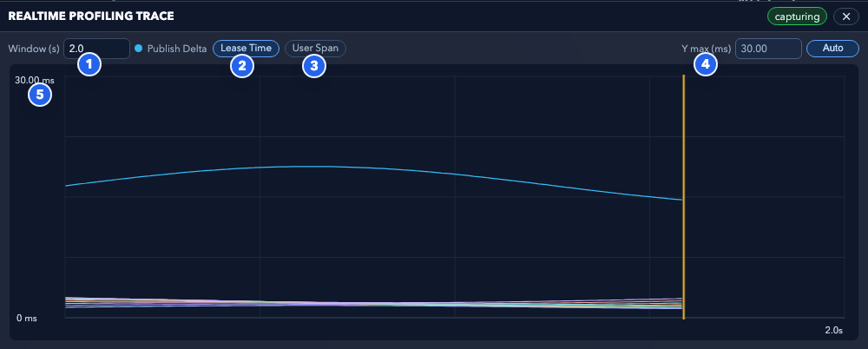The height and width of the screenshot is (349, 868).
Task: Click the blue Publish Delta curve
Action: [373, 171]
